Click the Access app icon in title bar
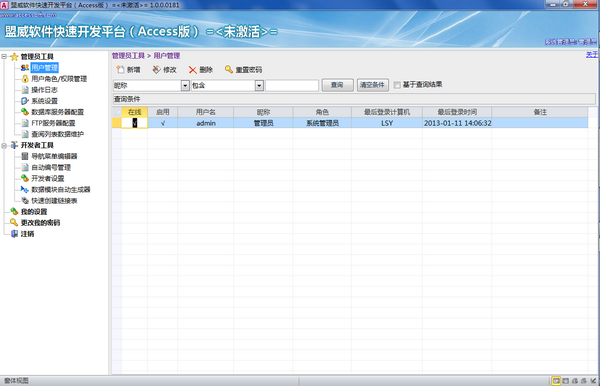This screenshot has height=386, width=600. click(x=4, y=5)
